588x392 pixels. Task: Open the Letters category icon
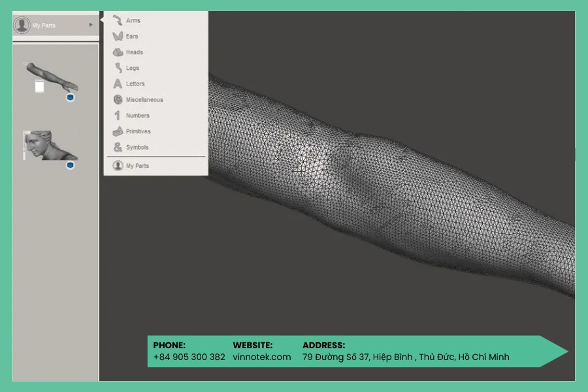[x=118, y=84]
